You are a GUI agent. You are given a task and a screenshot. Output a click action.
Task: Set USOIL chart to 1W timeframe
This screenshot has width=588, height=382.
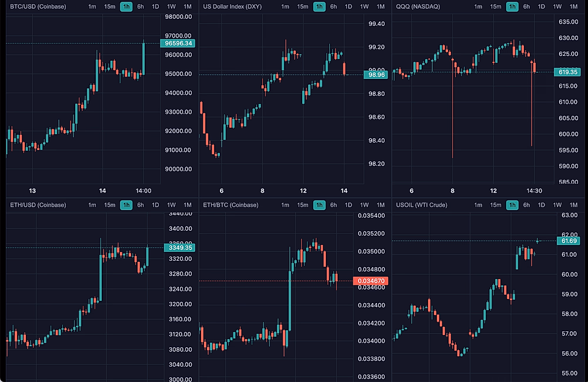[557, 205]
